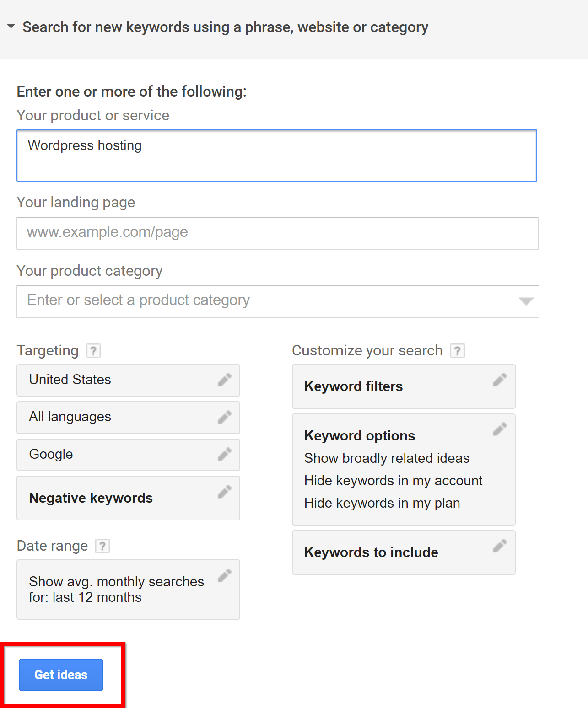Image resolution: width=588 pixels, height=708 pixels.
Task: Edit Keyword filters pencil icon
Action: (x=500, y=380)
